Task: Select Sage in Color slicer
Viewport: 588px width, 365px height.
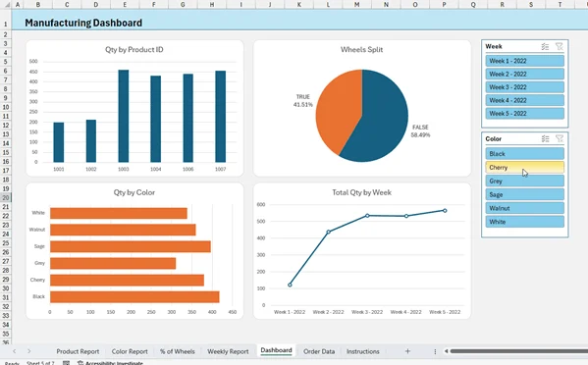Action: click(x=524, y=194)
